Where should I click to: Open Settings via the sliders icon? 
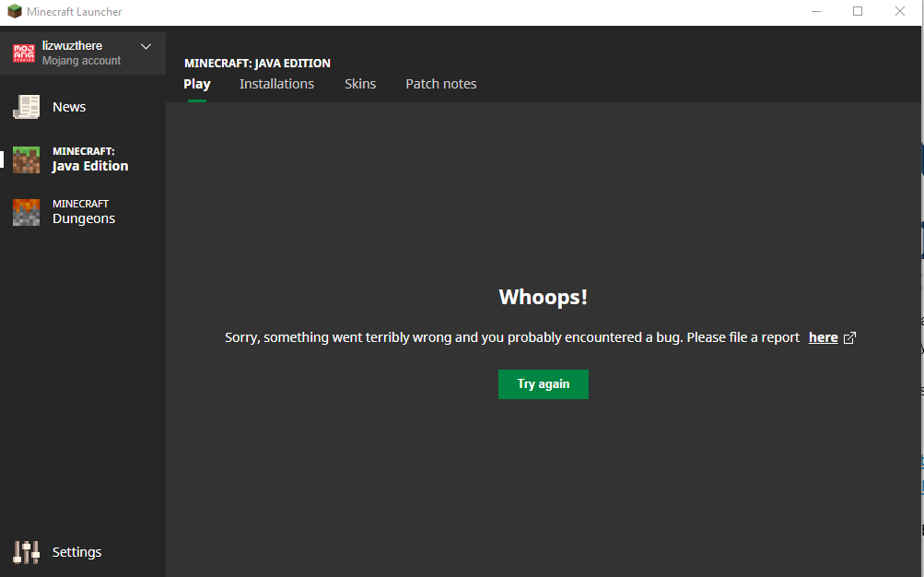point(27,552)
